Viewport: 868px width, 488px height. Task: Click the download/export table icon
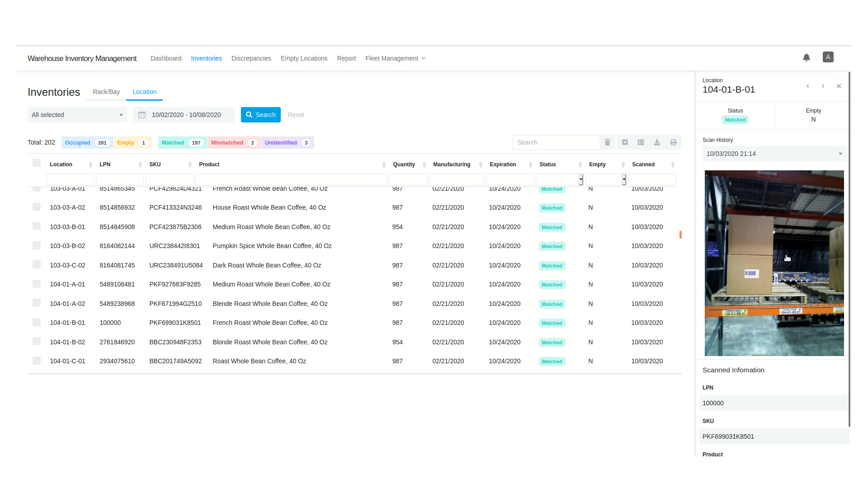point(657,142)
